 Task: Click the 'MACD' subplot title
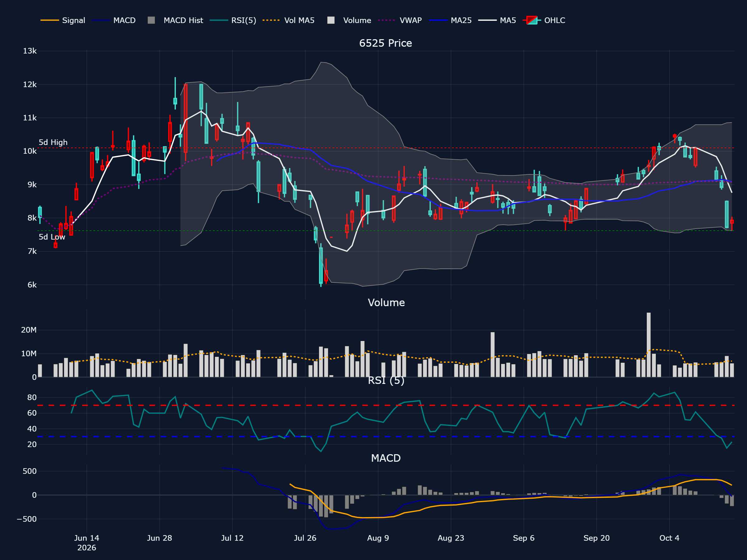pos(386,458)
